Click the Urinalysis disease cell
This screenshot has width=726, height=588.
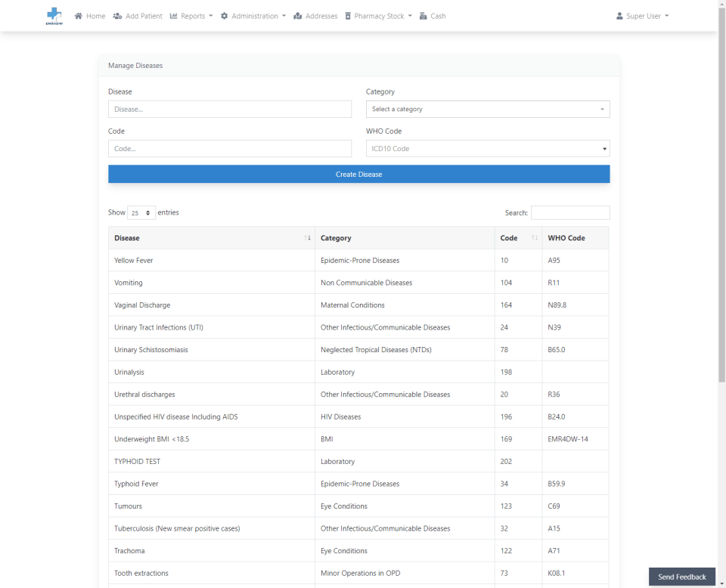(x=212, y=372)
